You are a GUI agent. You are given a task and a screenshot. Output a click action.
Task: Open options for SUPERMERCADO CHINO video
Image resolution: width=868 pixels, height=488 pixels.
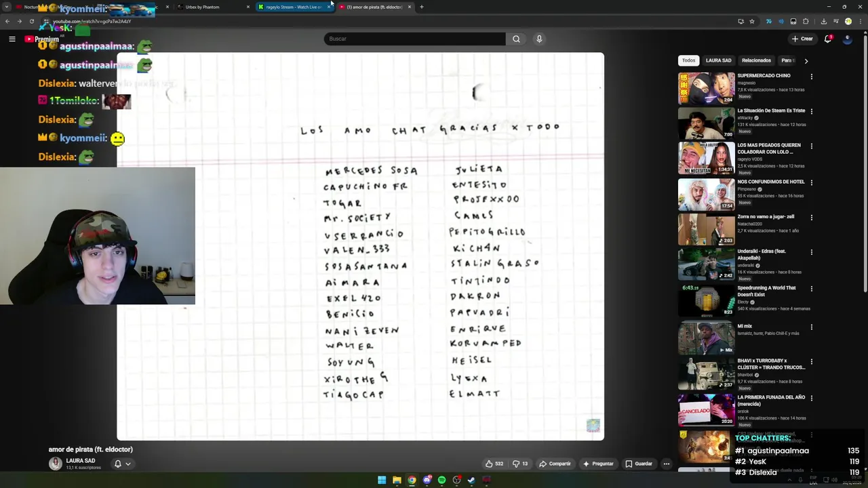click(x=811, y=77)
